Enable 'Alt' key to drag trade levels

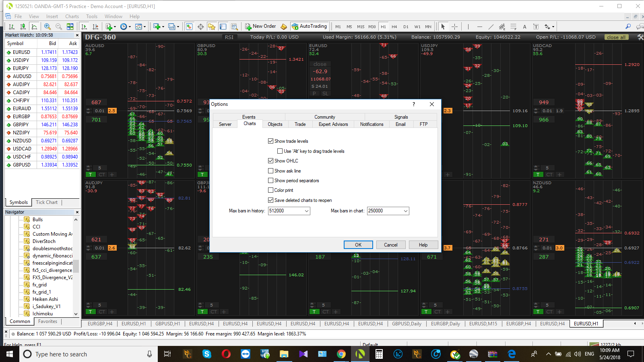click(x=280, y=151)
